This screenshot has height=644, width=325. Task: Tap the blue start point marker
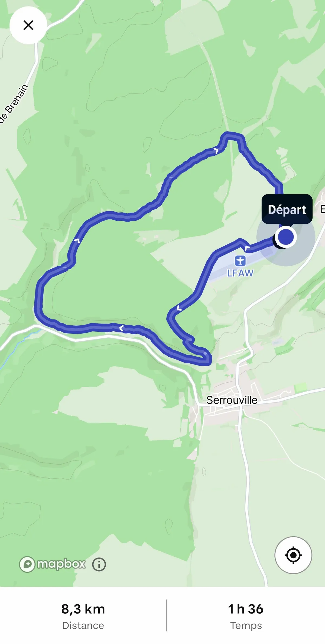coord(286,237)
